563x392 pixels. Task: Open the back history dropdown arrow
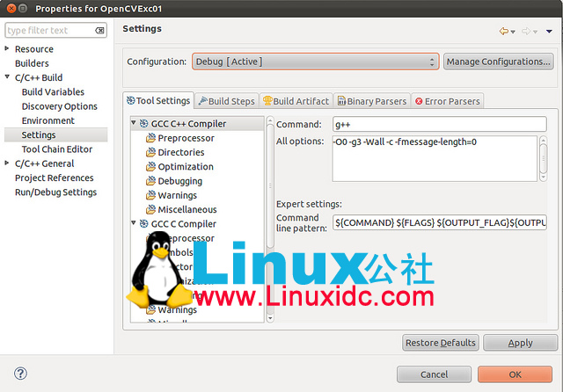(513, 32)
